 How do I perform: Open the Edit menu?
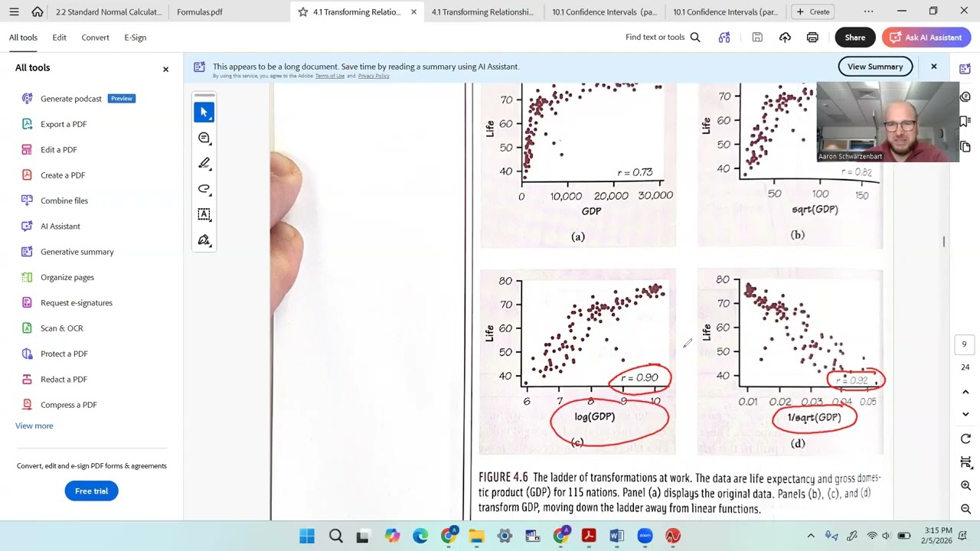(x=59, y=37)
